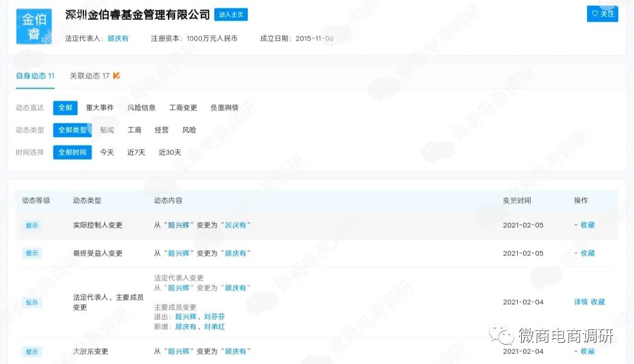Open the company homepage via 进入主页
Image resolution: width=634 pixels, height=364 pixels.
(231, 14)
